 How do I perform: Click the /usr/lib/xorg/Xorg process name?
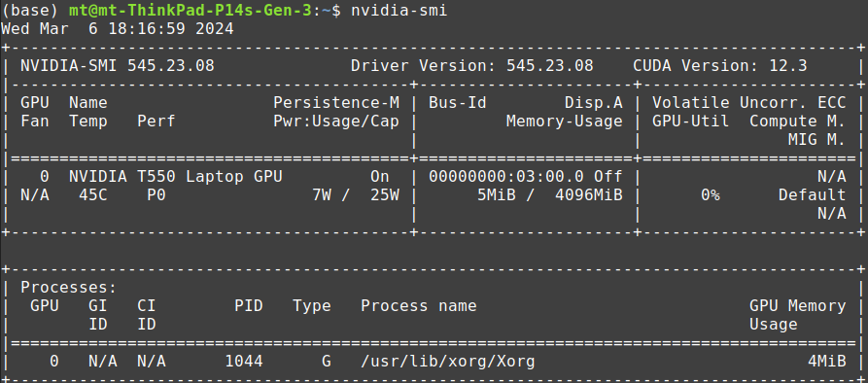(x=448, y=362)
